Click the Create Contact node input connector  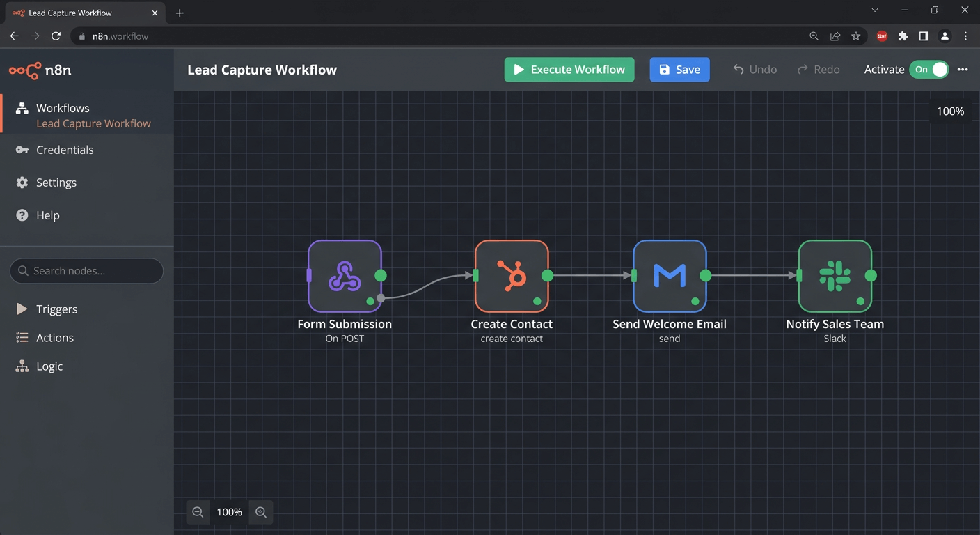(x=476, y=276)
